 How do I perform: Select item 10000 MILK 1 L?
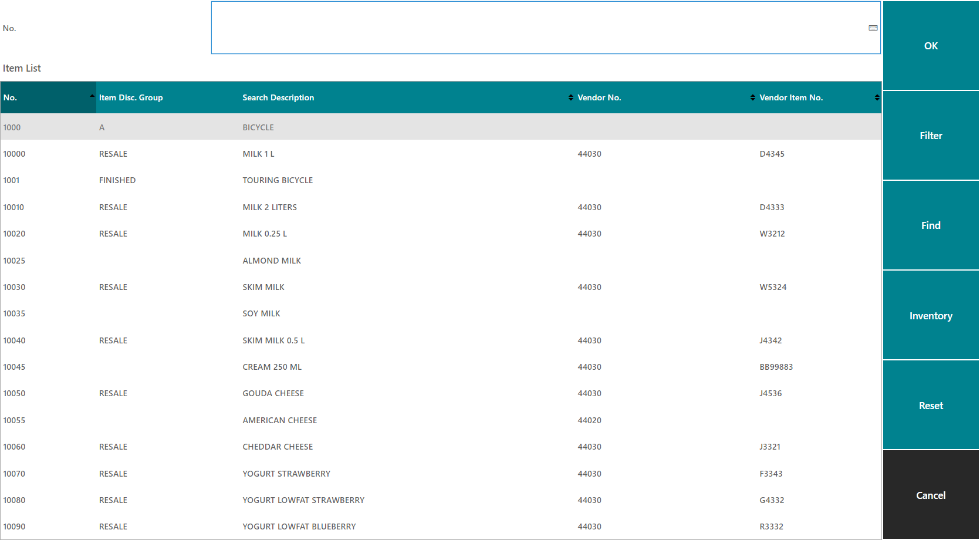tap(258, 154)
